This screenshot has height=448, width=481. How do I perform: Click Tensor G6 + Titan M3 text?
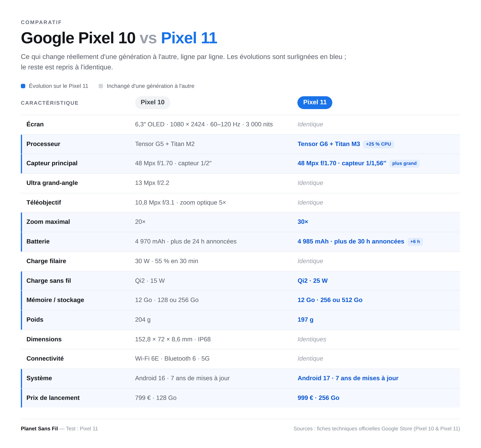click(x=328, y=144)
